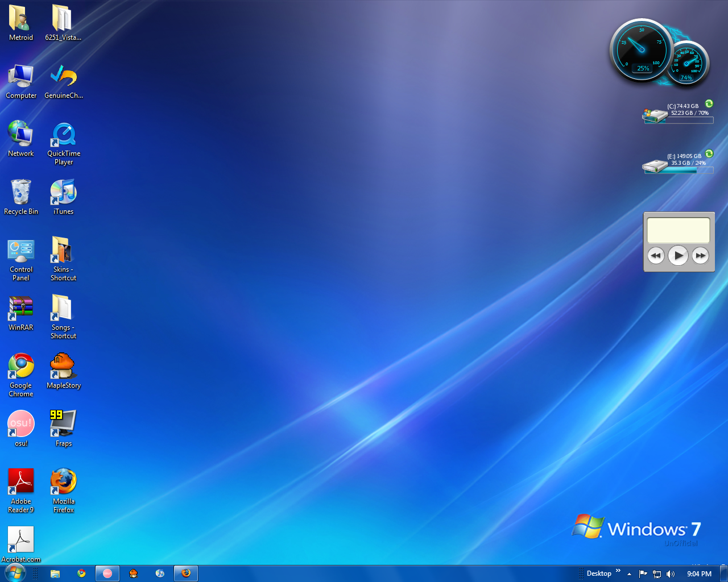
Task: Select the Mozilla Firefox desktop shortcut
Action: pyautogui.click(x=63, y=491)
